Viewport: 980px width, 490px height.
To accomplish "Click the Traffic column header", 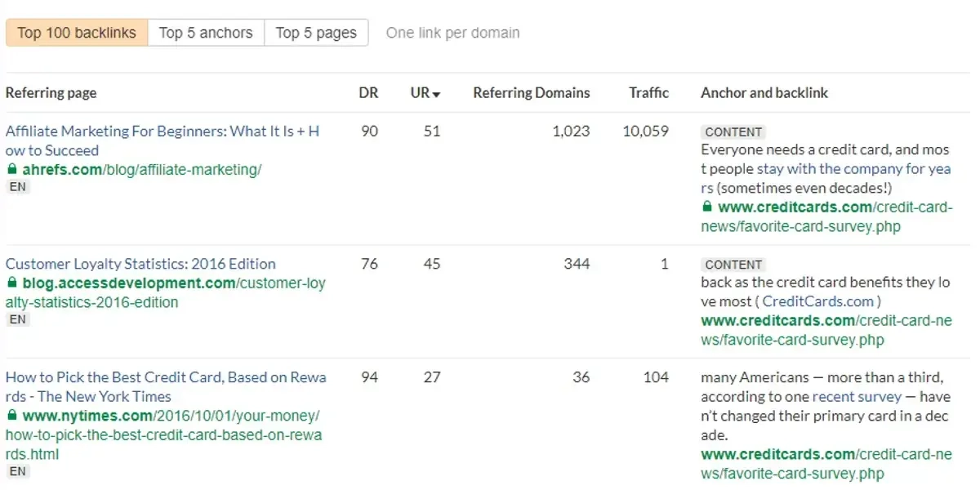I will coord(648,93).
